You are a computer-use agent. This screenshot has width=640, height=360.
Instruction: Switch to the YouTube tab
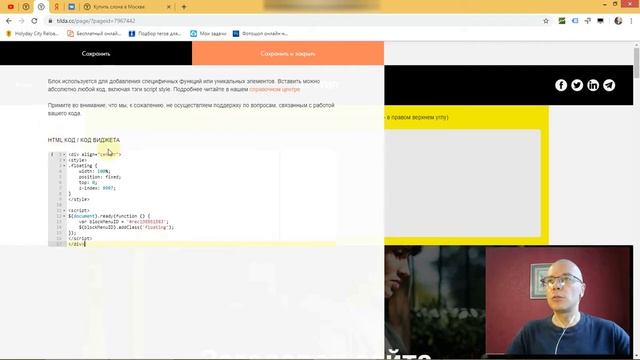(11, 7)
